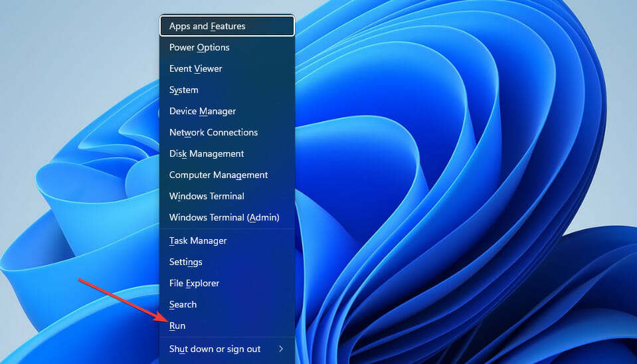The height and width of the screenshot is (364, 637).
Task: Choose Network Connections
Action: tap(213, 133)
